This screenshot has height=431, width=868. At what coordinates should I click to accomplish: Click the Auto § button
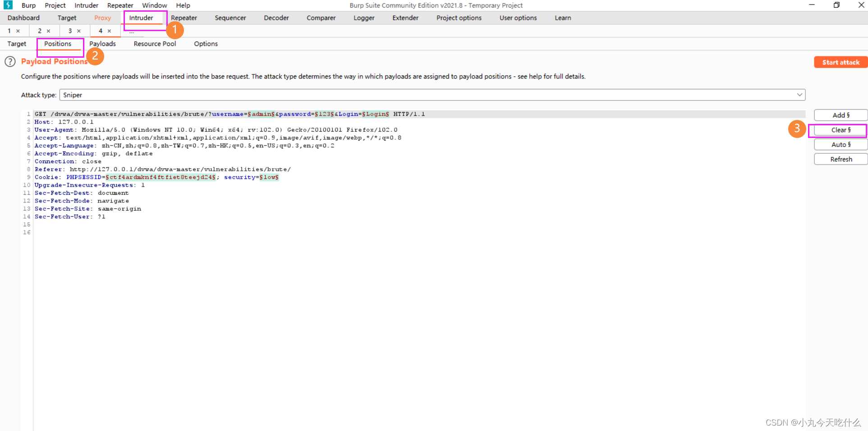coord(840,145)
